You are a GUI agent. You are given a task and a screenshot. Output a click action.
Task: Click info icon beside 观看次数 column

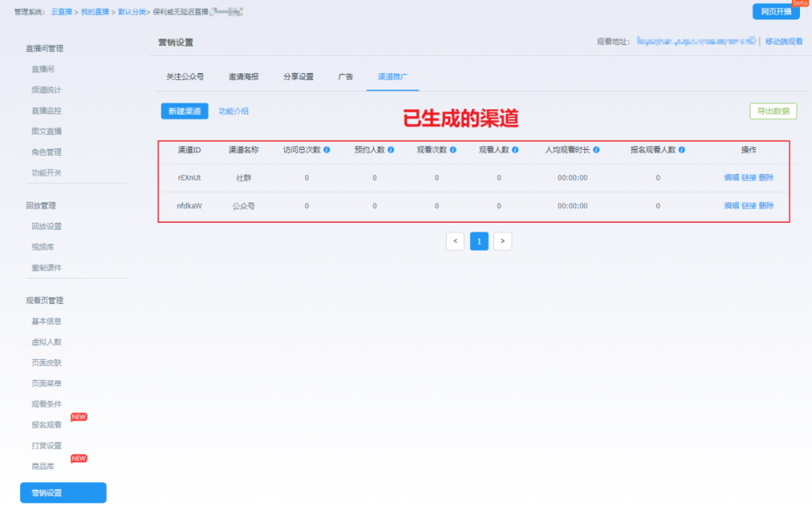click(x=453, y=150)
